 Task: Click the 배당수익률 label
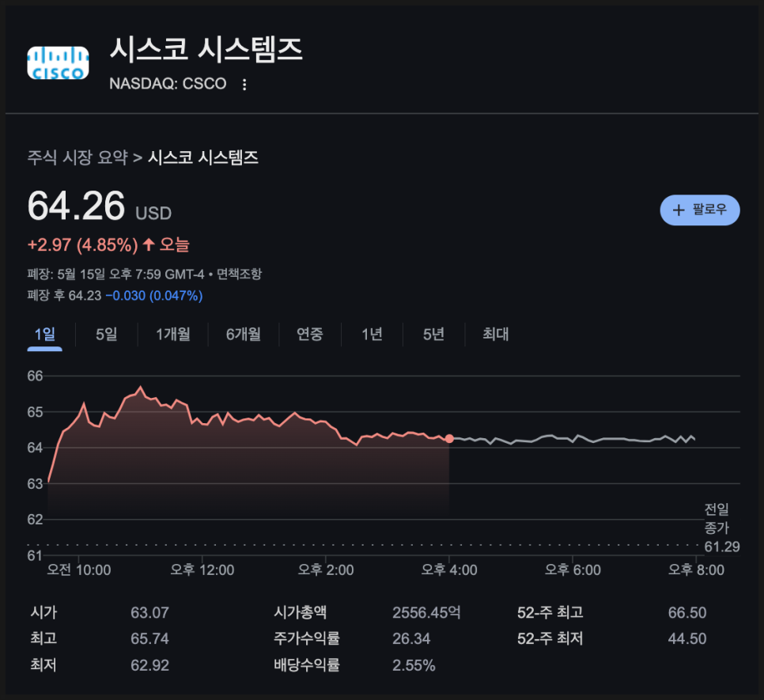(307, 665)
